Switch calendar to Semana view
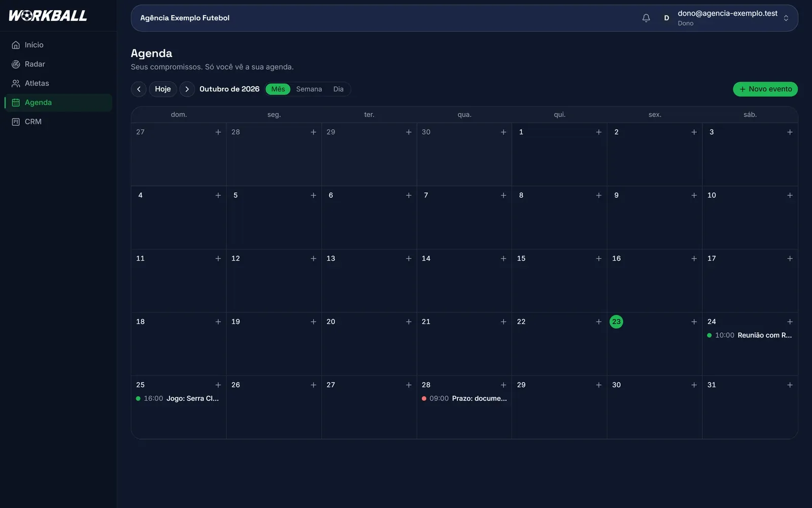This screenshot has width=812, height=508. pyautogui.click(x=309, y=89)
